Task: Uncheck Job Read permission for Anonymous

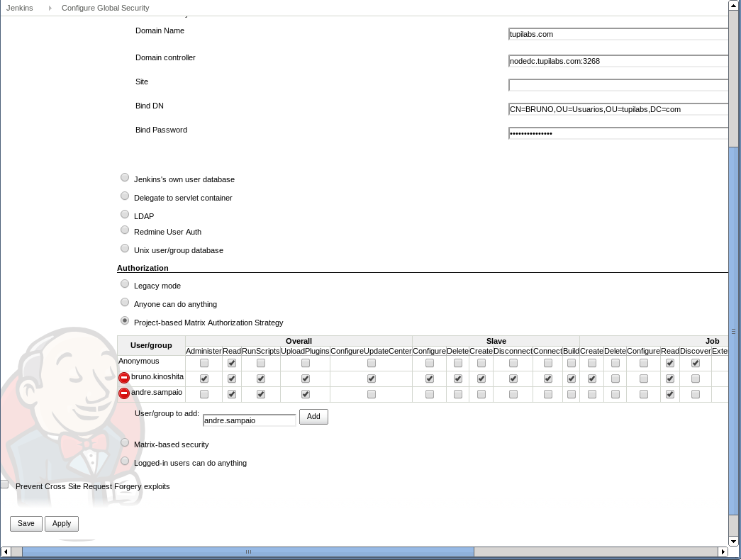Action: pyautogui.click(x=670, y=362)
